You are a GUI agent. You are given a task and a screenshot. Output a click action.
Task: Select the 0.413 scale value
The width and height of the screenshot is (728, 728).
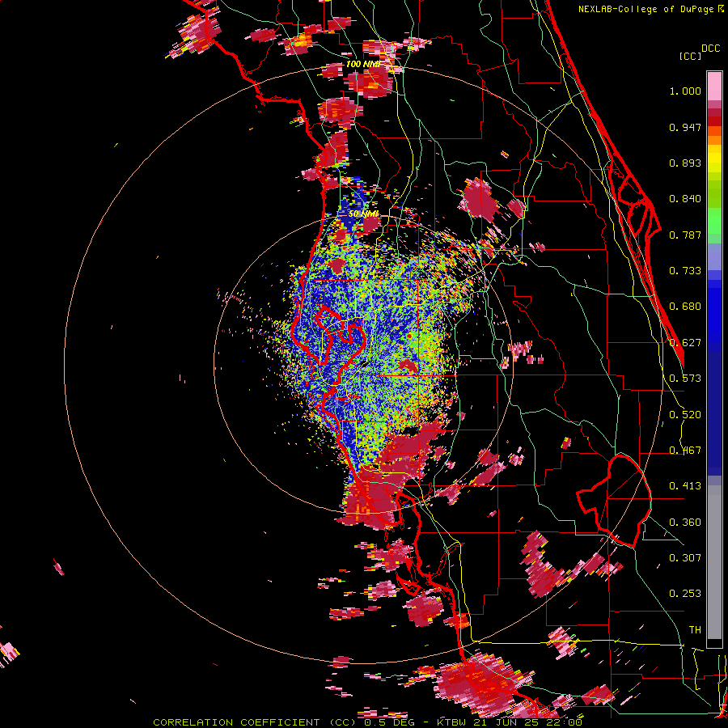685,486
